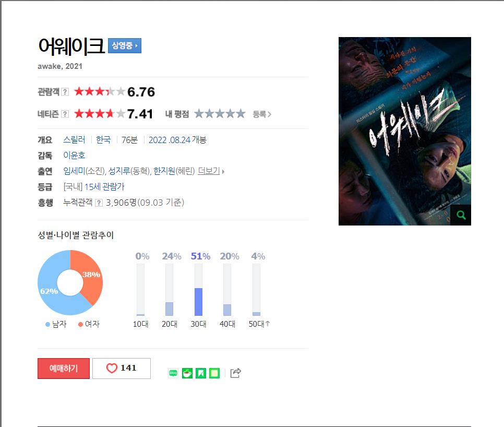504x427 pixels.
Task: Click the 어웨이크 movie poster thumbnail
Action: point(405,131)
